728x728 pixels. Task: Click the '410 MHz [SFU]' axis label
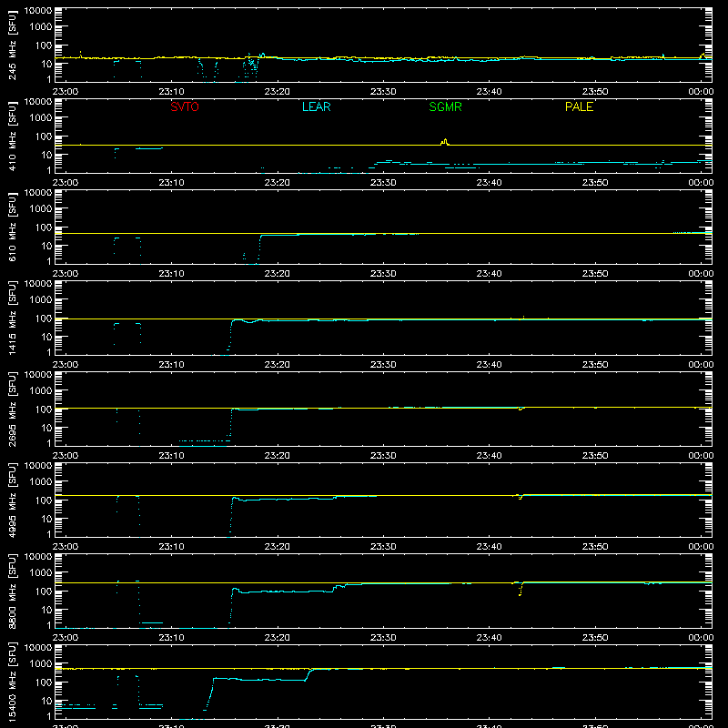(x=13, y=136)
